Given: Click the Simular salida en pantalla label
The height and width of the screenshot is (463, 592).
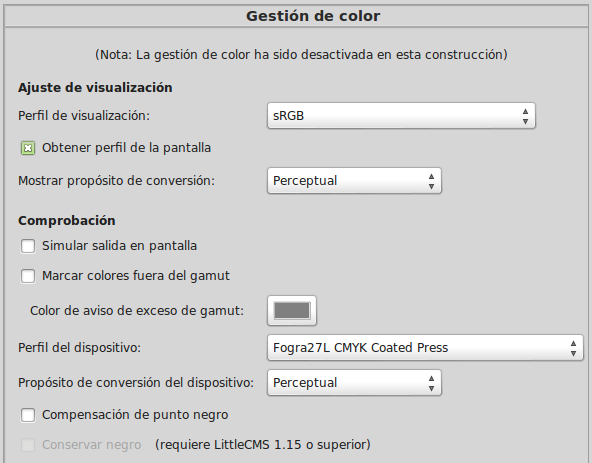Looking at the screenshot, I should pyautogui.click(x=119, y=246).
